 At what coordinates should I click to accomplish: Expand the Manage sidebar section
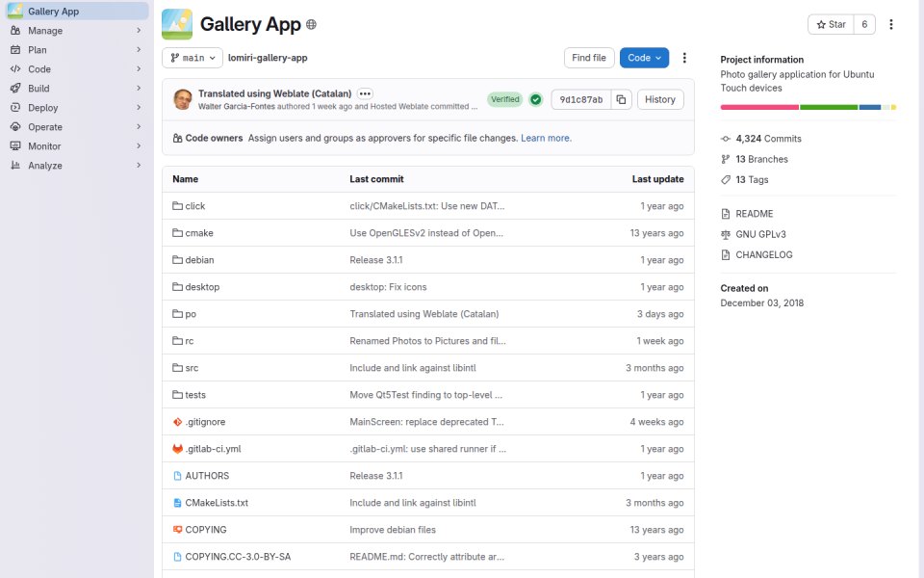click(x=77, y=31)
